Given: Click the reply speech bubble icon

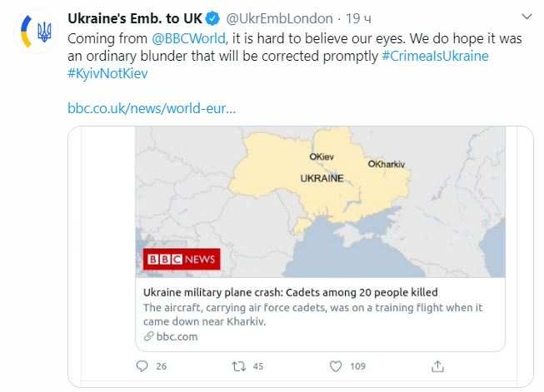Looking at the screenshot, I should click(141, 365).
